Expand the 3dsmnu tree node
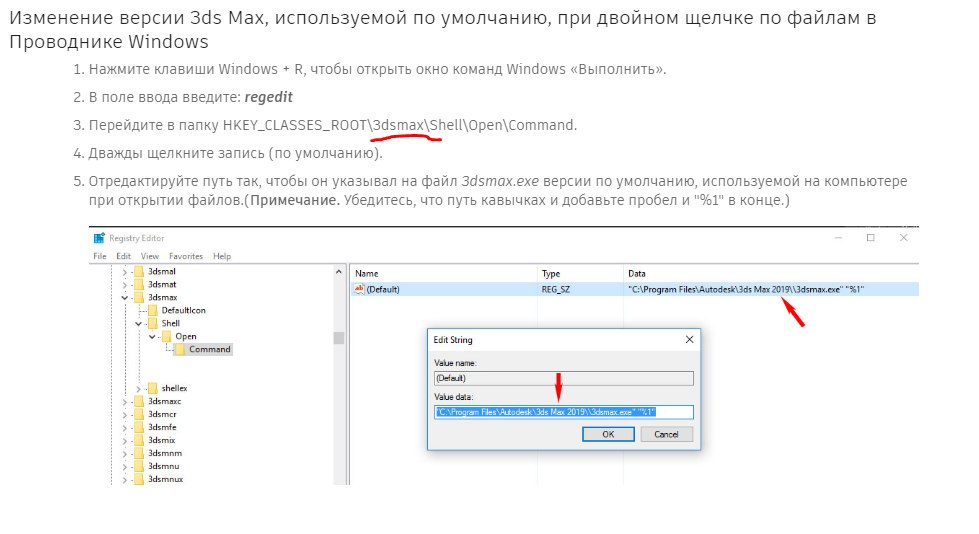Image resolution: width=979 pixels, height=534 pixels. coord(124,467)
